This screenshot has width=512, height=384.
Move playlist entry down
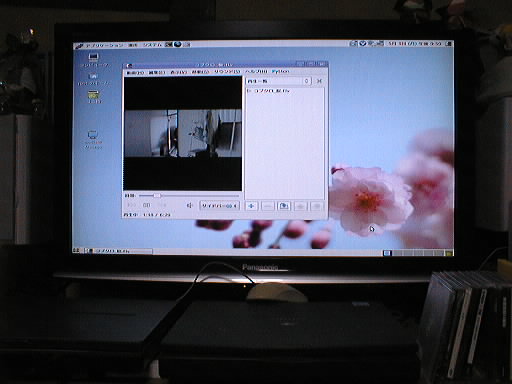(x=316, y=206)
